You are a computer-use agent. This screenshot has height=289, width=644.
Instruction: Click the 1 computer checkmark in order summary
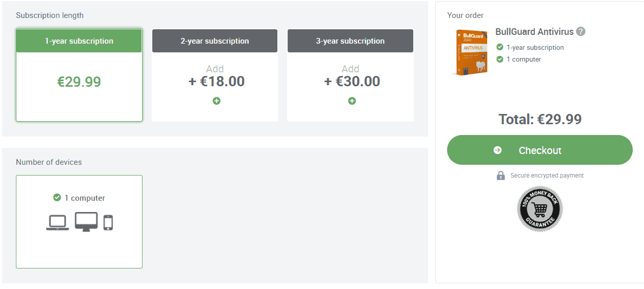(x=500, y=59)
